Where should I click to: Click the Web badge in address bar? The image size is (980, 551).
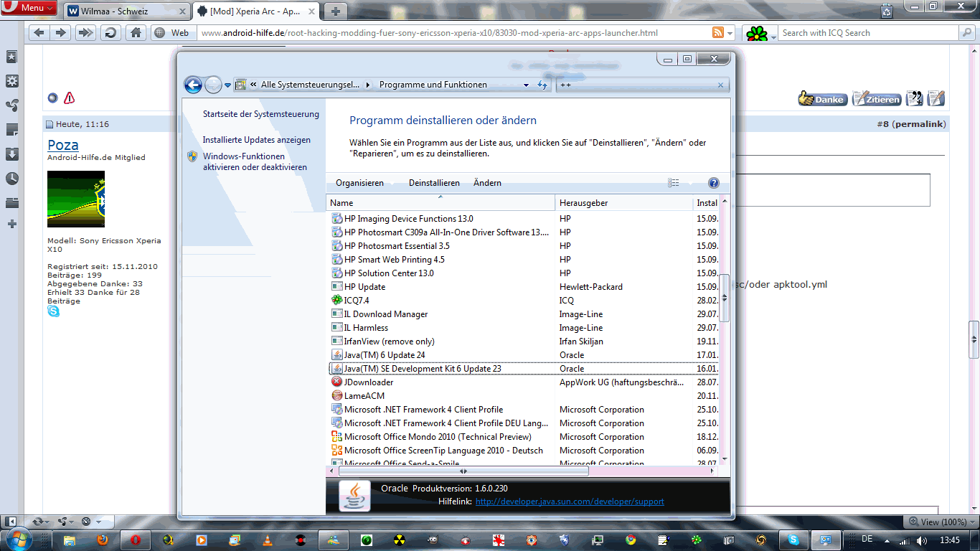pos(172,33)
